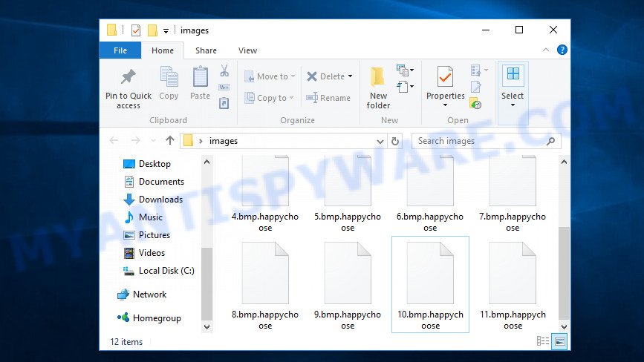The height and width of the screenshot is (362, 644).
Task: Click the images address bar path
Action: tap(224, 141)
